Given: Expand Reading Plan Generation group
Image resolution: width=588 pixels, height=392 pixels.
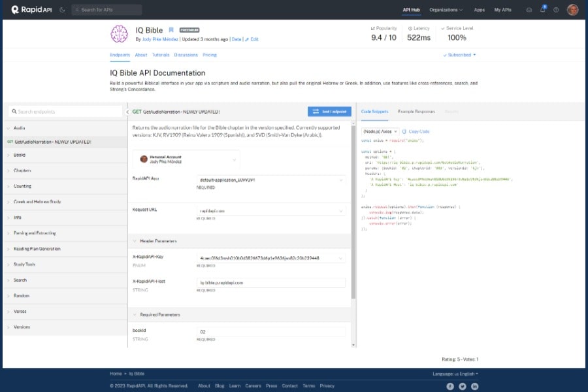Looking at the screenshot, I should 65,249.
